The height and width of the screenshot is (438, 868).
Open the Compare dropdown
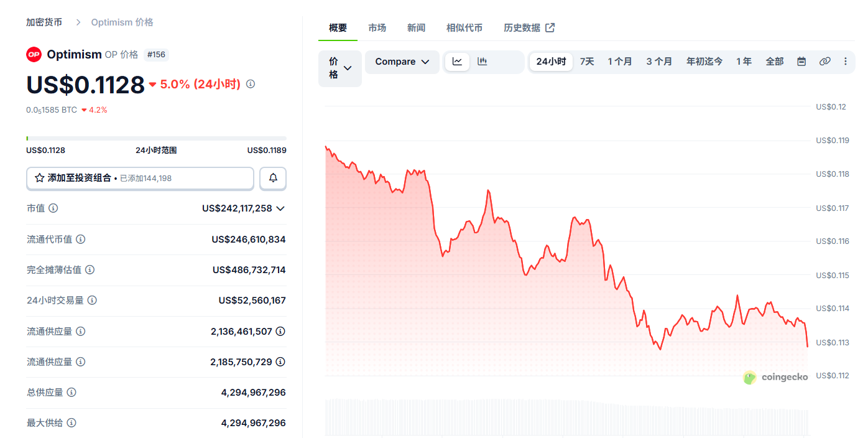(402, 62)
